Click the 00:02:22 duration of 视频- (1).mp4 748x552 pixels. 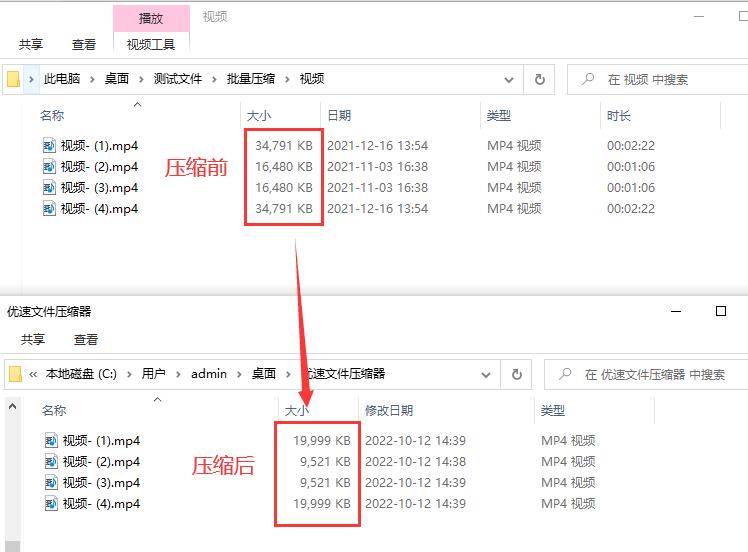(631, 146)
